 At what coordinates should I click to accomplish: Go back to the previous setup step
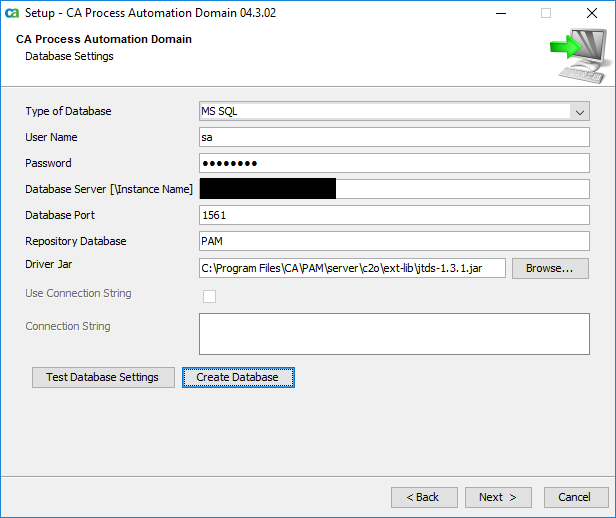click(424, 498)
